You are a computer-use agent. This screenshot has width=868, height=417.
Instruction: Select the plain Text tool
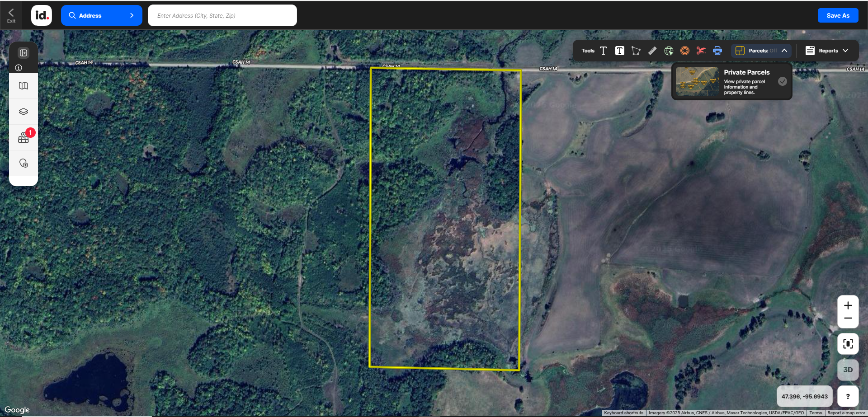pos(604,51)
